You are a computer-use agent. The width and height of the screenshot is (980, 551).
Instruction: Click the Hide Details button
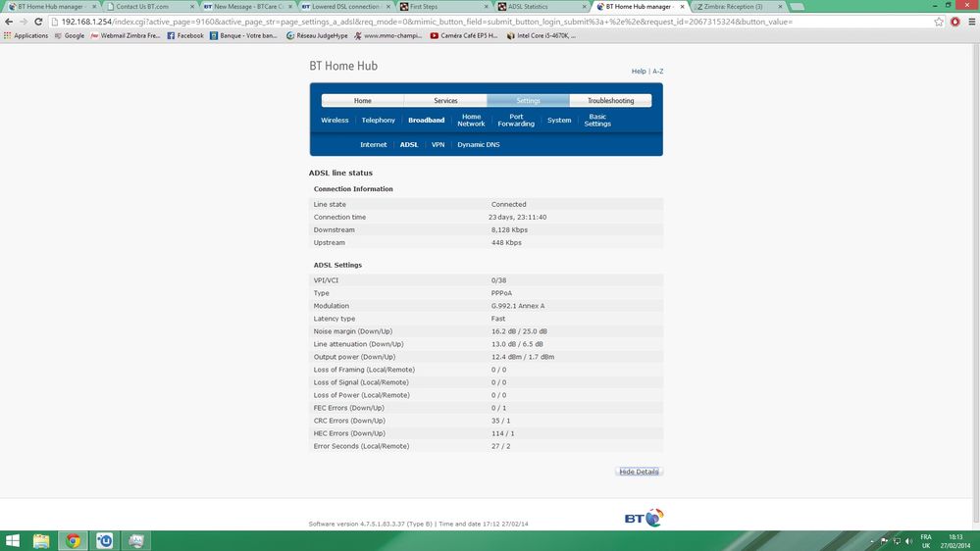point(639,472)
